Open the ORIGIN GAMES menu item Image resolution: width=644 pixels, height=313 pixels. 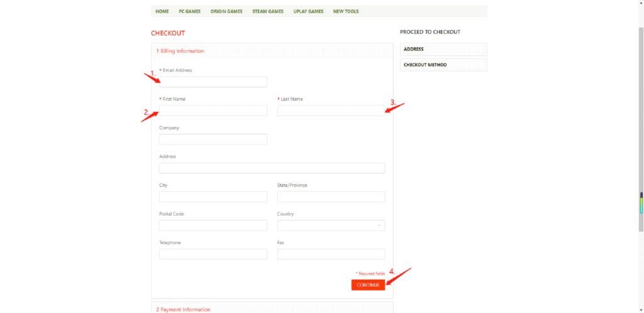(226, 11)
